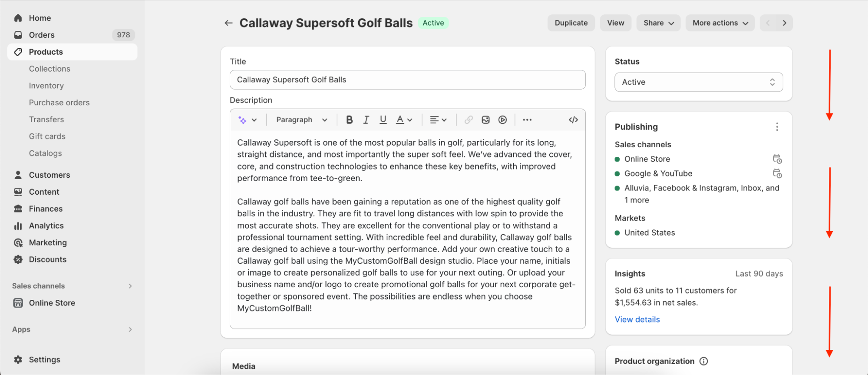Screen dimensions: 868x375
Task: Open the Share dropdown button
Action: [658, 23]
